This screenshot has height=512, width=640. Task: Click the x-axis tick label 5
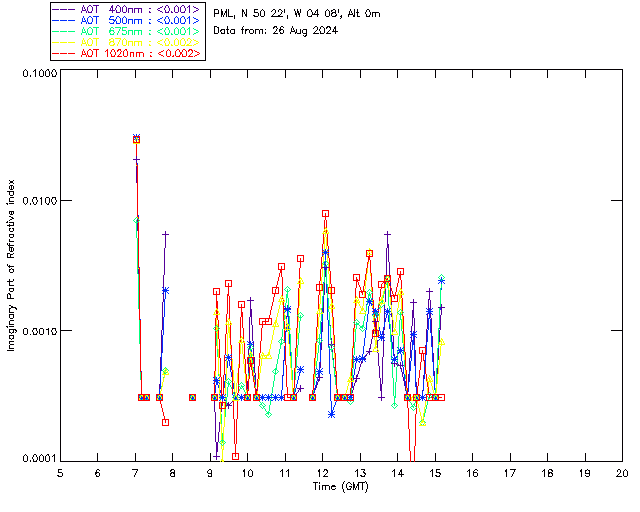click(60, 473)
